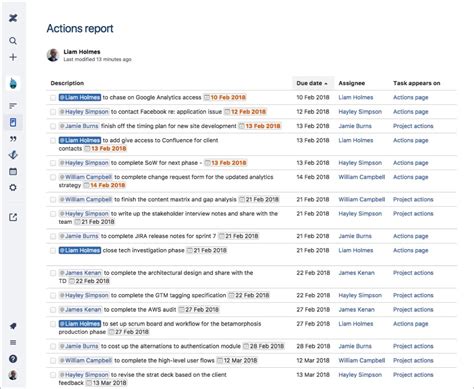Tick the AWS audit task checkbox
474x389 pixels.
53,310
